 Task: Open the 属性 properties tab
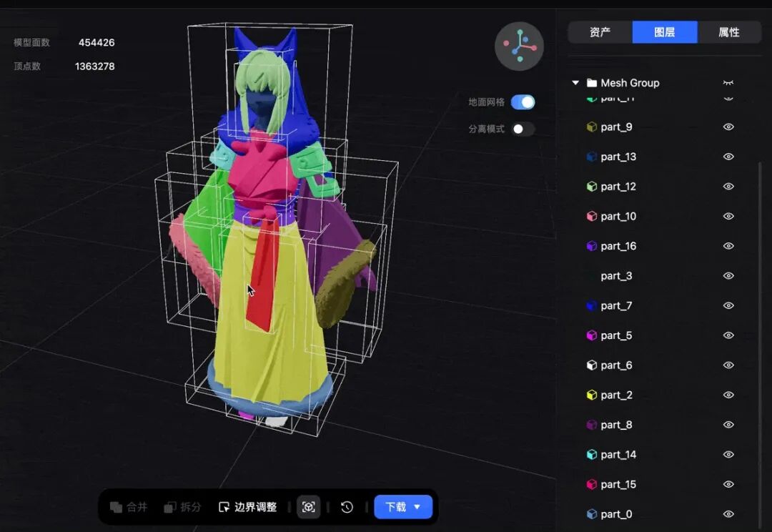[729, 32]
